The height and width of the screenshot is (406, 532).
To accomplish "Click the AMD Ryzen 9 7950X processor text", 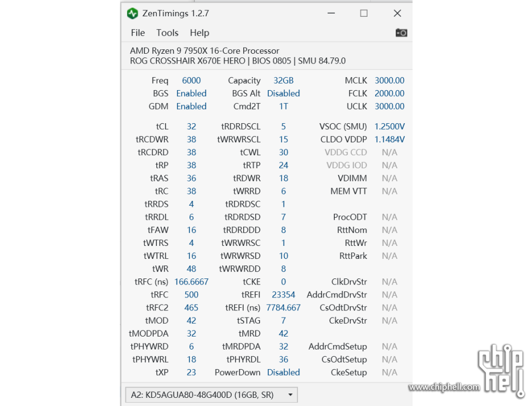I will pos(205,50).
